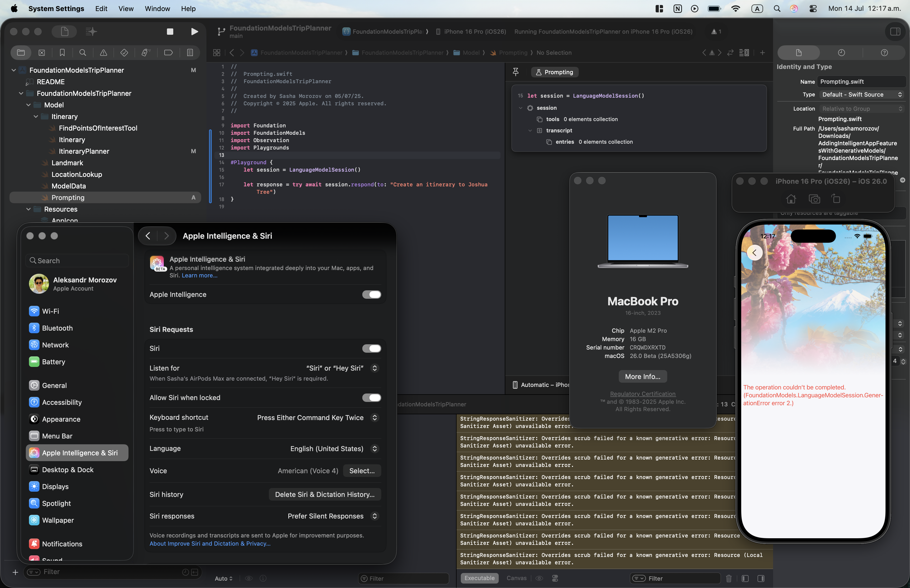Collapse the Model folder in navigator
This screenshot has height=588, width=910.
[x=28, y=105]
